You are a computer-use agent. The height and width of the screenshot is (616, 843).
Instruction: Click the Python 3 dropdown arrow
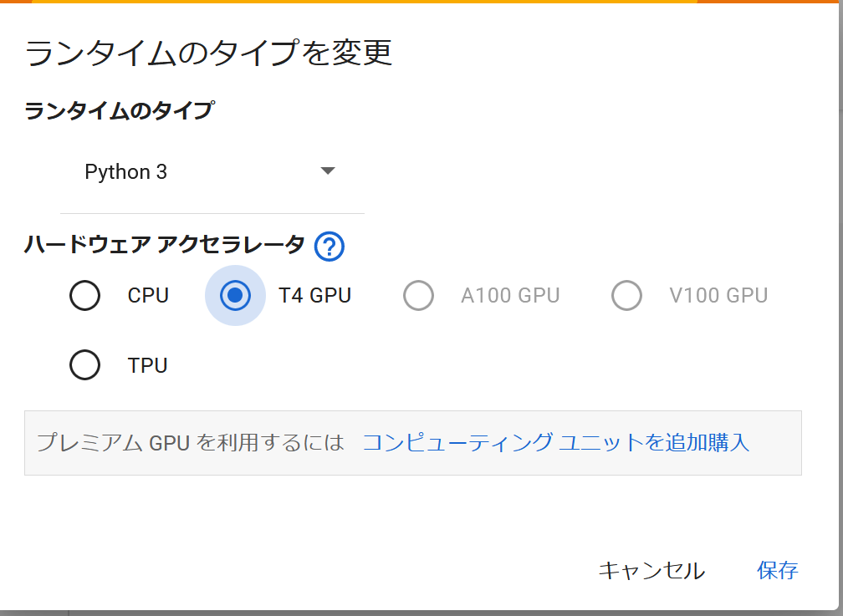click(x=328, y=171)
